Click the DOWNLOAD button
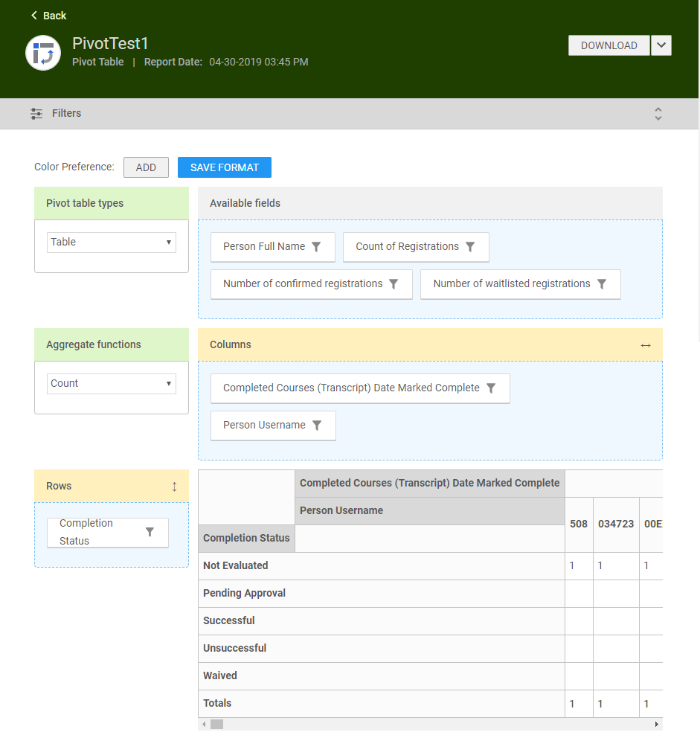 (x=609, y=45)
